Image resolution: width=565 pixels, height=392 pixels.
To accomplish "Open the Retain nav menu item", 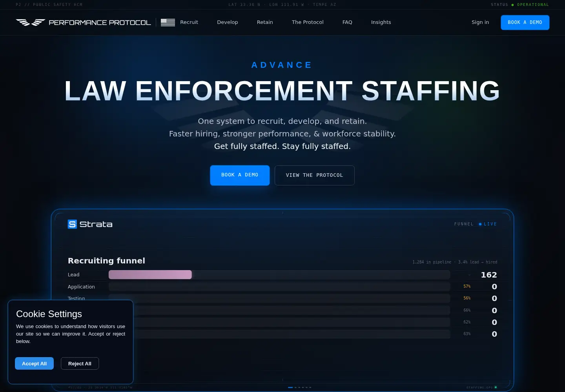I will click(x=265, y=22).
